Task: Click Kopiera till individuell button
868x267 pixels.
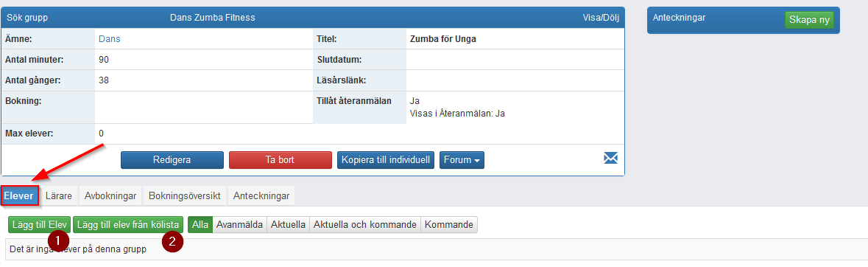Action: tap(385, 160)
